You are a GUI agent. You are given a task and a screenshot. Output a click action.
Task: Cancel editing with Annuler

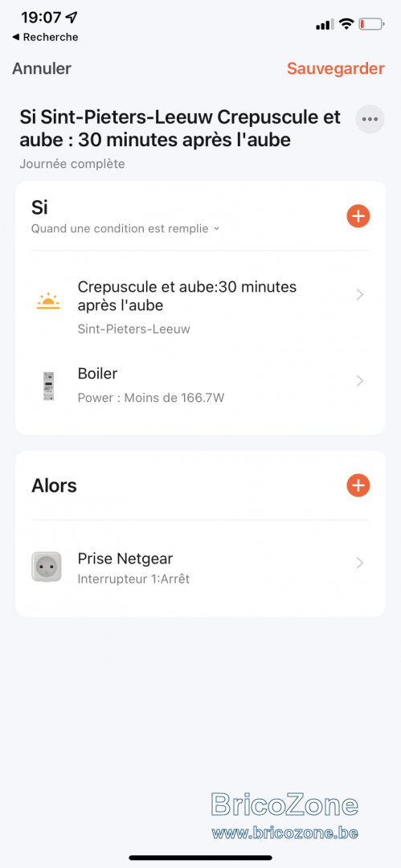[x=42, y=68]
